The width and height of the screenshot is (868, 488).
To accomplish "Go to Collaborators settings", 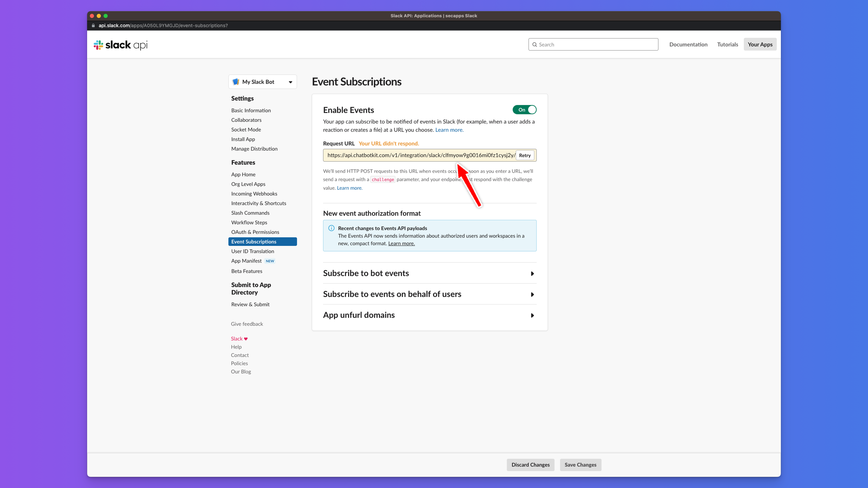I will point(246,120).
